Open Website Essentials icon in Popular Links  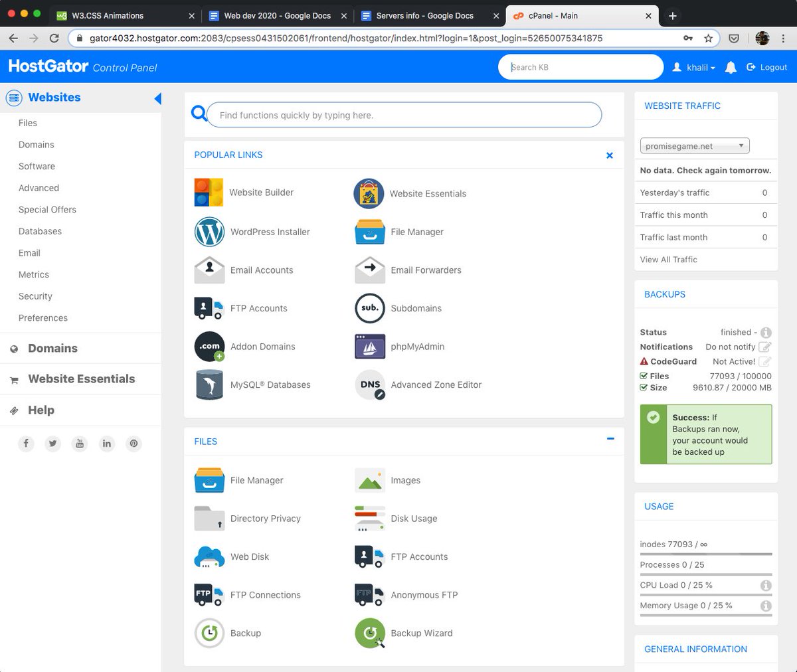369,193
